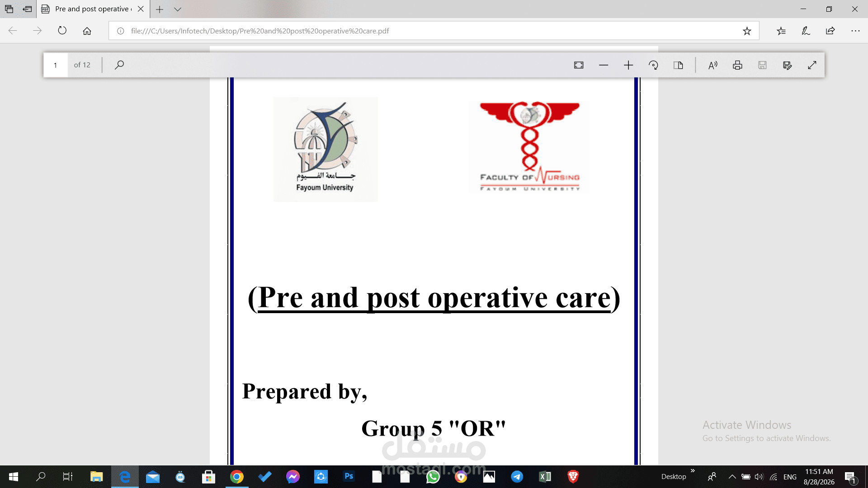The width and height of the screenshot is (868, 488).
Task: Close the Pre and post operative tab
Action: [141, 9]
